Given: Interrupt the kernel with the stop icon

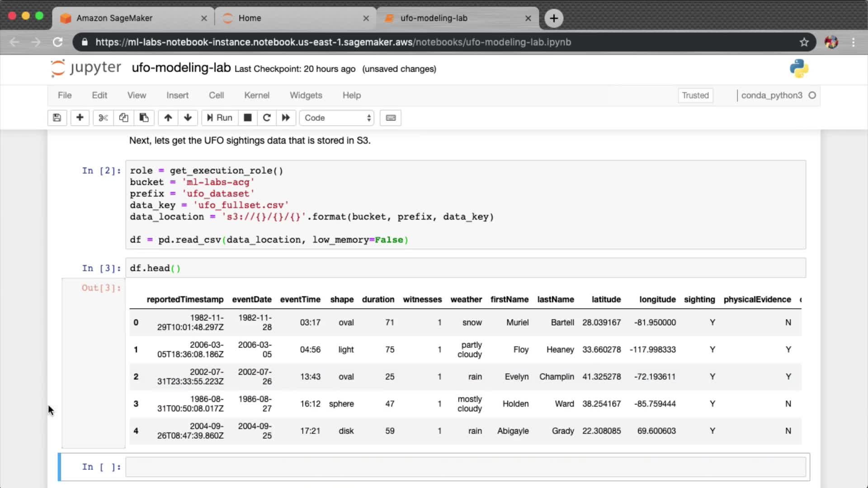Looking at the screenshot, I should 247,118.
